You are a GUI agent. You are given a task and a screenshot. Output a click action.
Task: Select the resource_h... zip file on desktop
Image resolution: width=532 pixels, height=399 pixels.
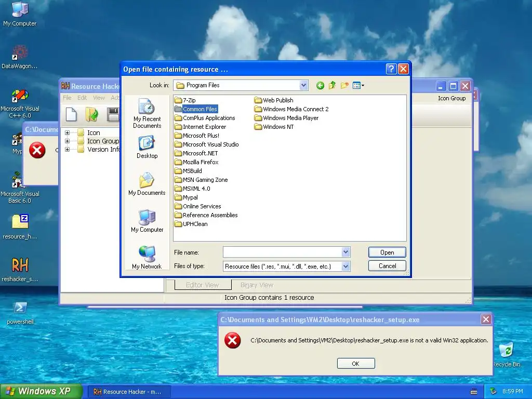[x=20, y=227]
